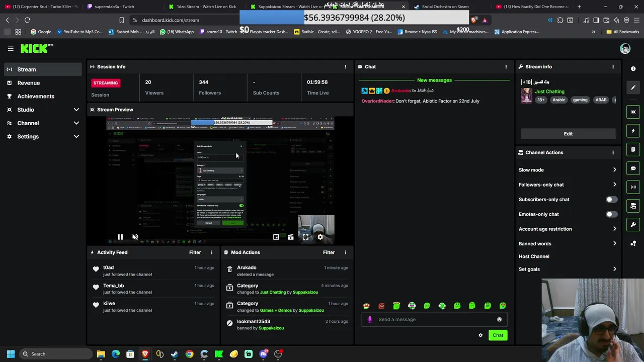Click follower t0ad in Activity Feed
Image resolution: width=644 pixels, height=362 pixels.
point(108,267)
